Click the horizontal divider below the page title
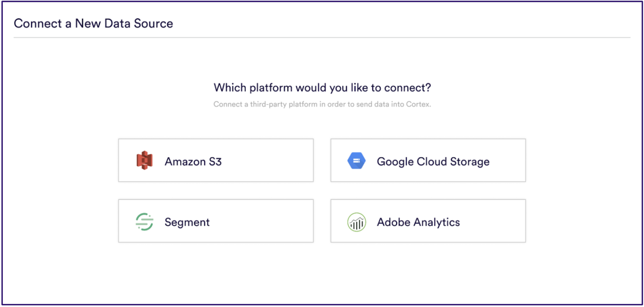The height and width of the screenshot is (307, 644). pos(322,38)
